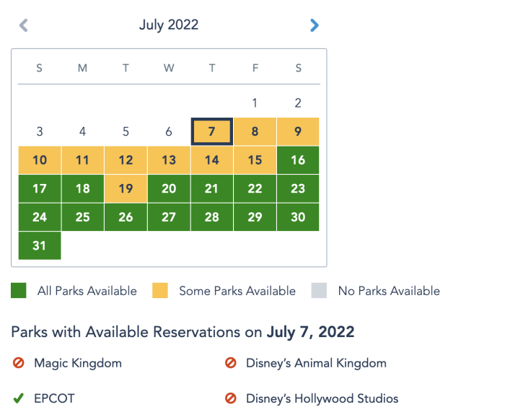Screen dimensions: 505x420
Task: Click the EPCOT park name
Action: (54, 398)
